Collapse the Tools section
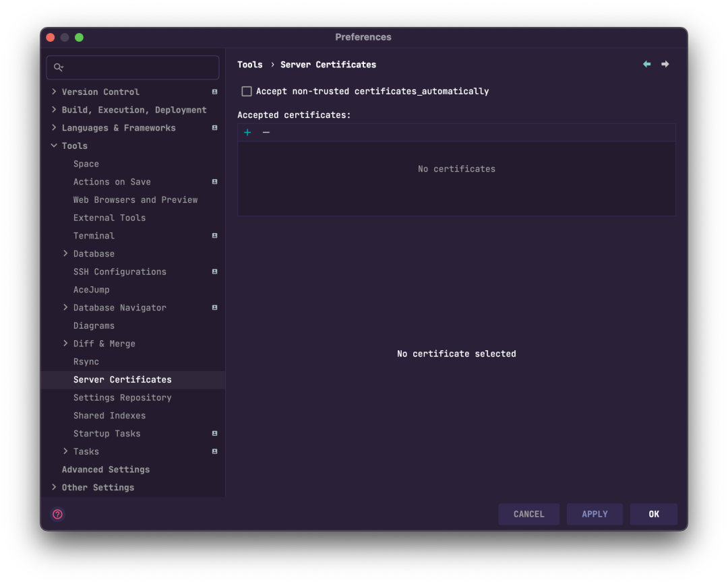Image resolution: width=728 pixels, height=584 pixels. point(54,145)
